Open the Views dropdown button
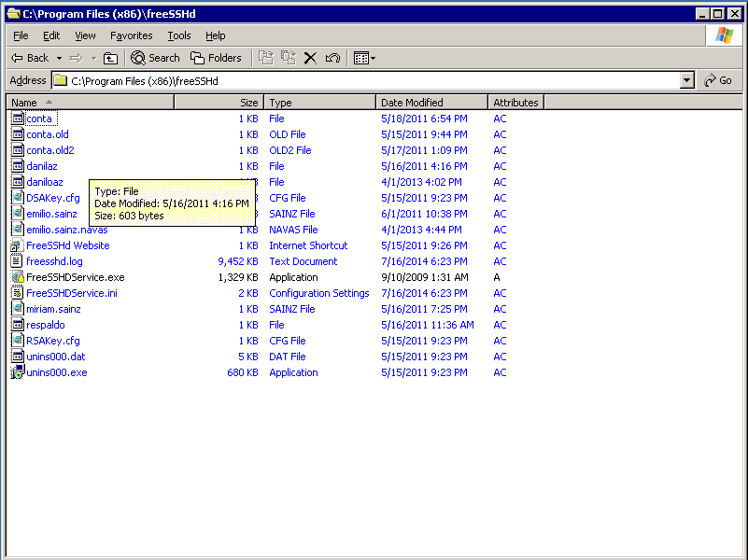Viewport: 748px width, 560px height. (364, 58)
